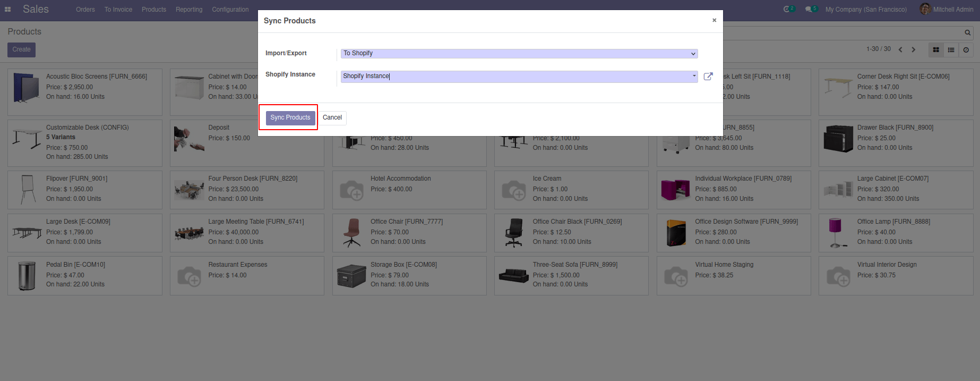Switch to list view
Screen dimensions: 980x381
pos(951,50)
